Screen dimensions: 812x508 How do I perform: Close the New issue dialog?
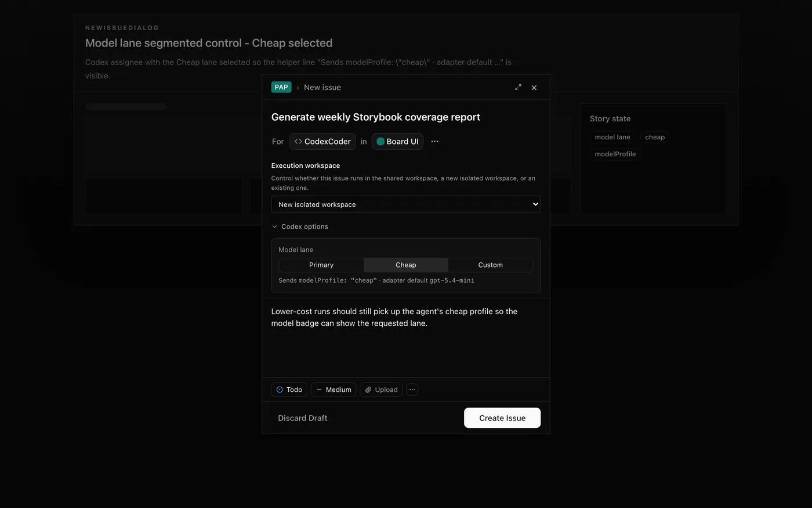534,88
